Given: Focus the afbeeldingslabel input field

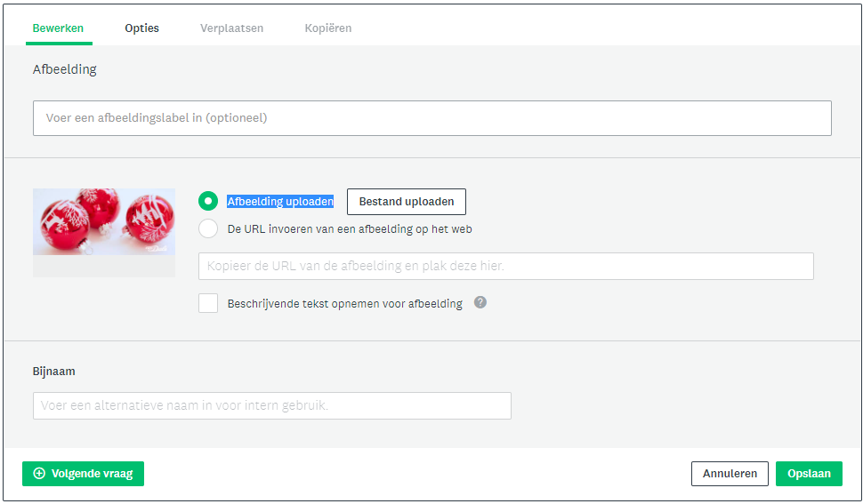Looking at the screenshot, I should [432, 118].
